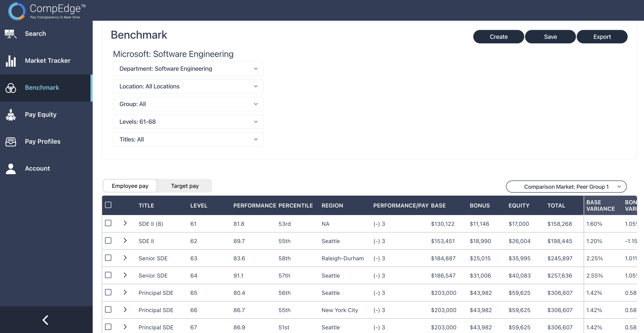Switch to the Target pay tab
The width and height of the screenshot is (644, 333).
[x=184, y=186]
